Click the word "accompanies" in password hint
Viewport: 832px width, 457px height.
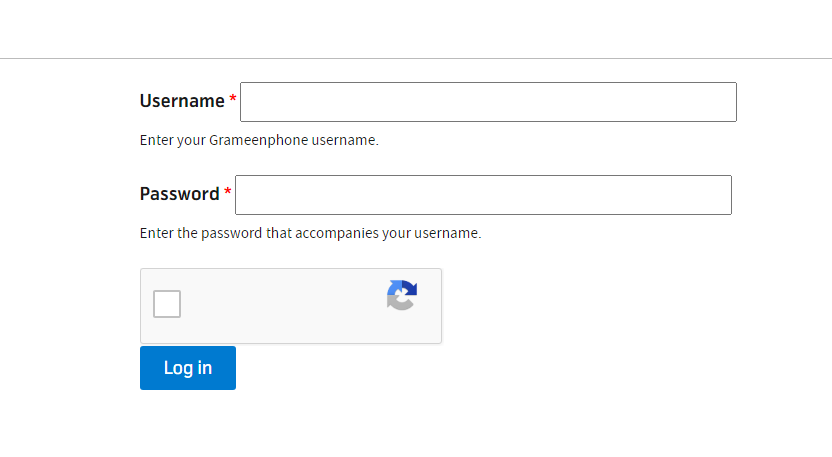coord(336,233)
